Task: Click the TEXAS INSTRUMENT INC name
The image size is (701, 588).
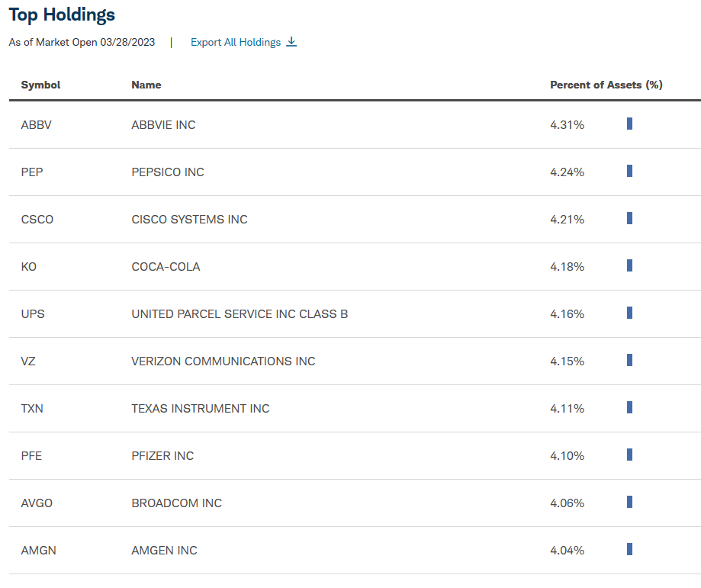Action: [x=201, y=409]
